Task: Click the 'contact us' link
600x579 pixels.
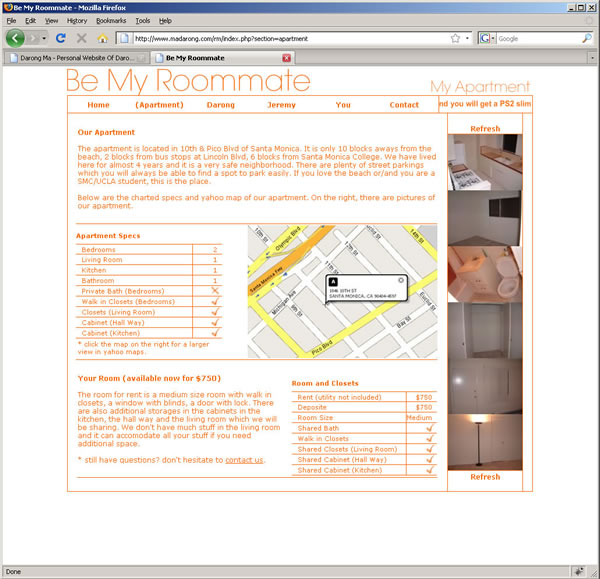Action: 244,460
